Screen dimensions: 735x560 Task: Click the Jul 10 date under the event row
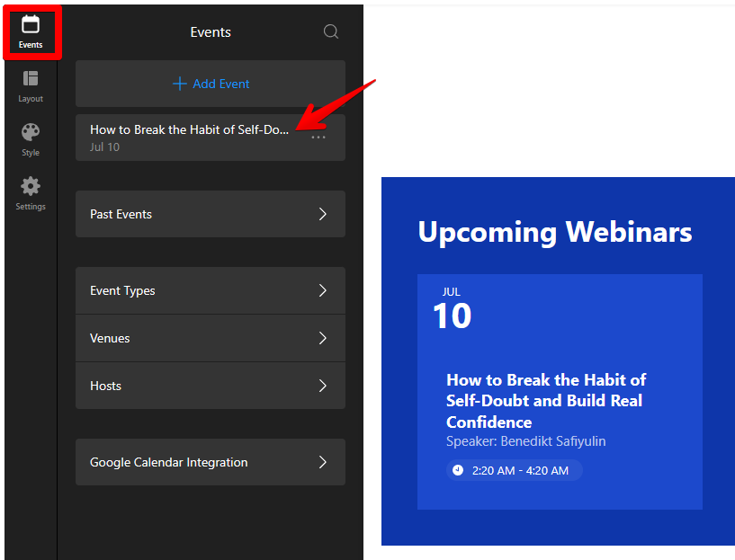pos(104,147)
